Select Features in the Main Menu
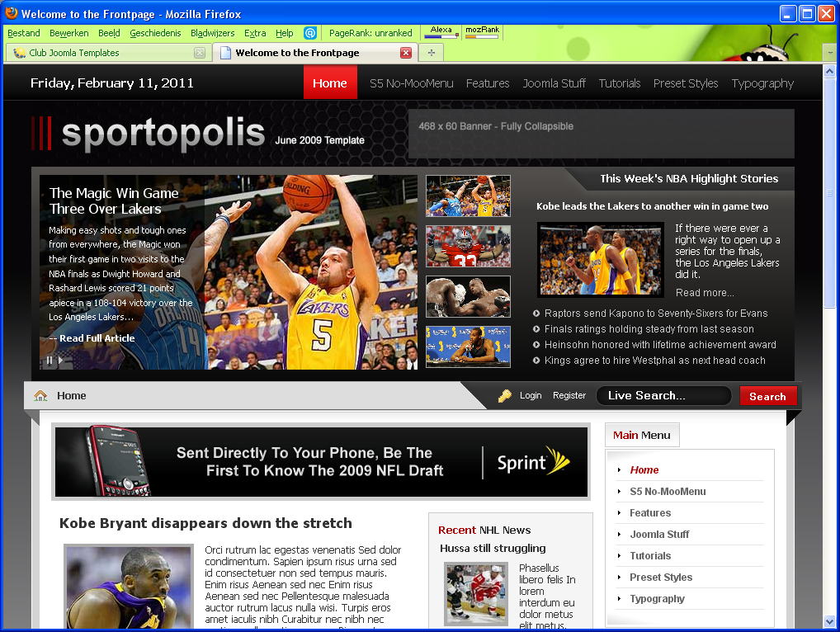The image size is (840, 632). 650,513
